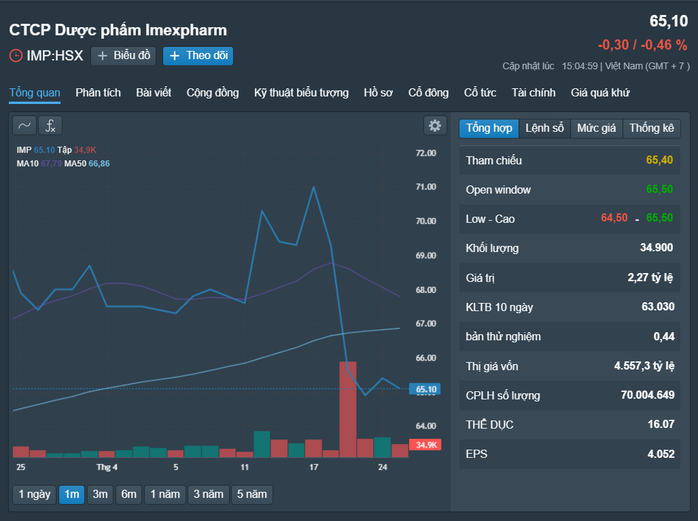Click the plus Biểu đồ button
This screenshot has height=521, width=698.
(123, 56)
